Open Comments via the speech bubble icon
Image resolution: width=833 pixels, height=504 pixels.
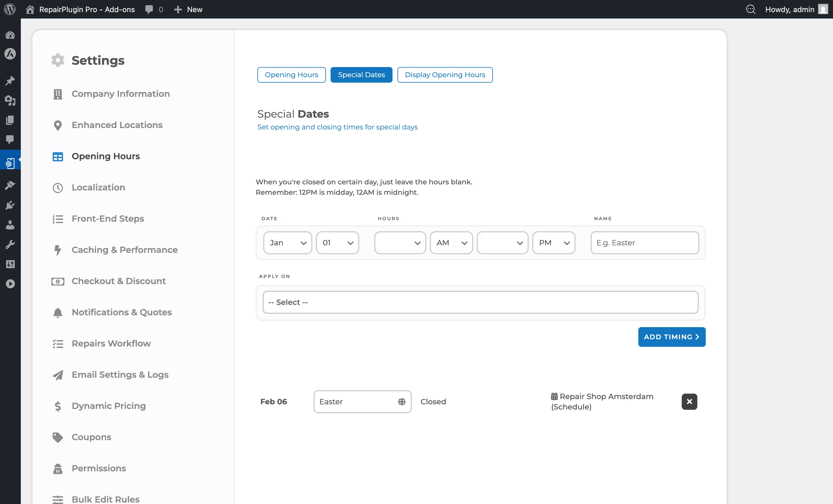[10, 140]
